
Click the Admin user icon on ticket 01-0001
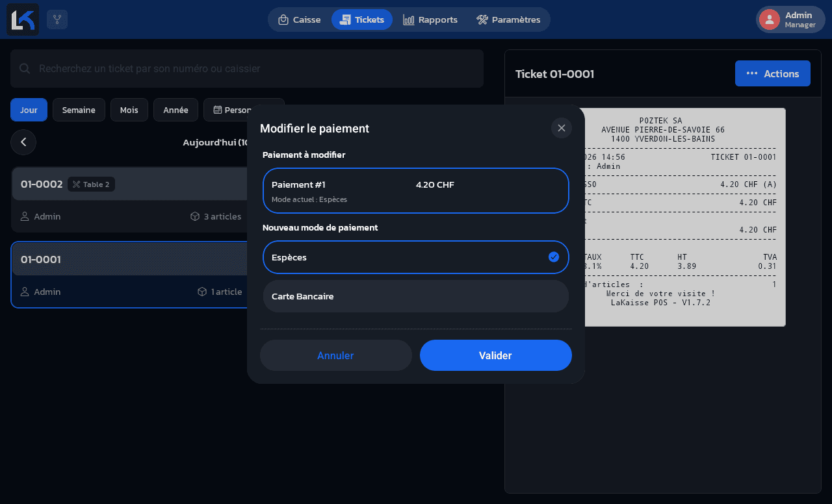point(25,292)
